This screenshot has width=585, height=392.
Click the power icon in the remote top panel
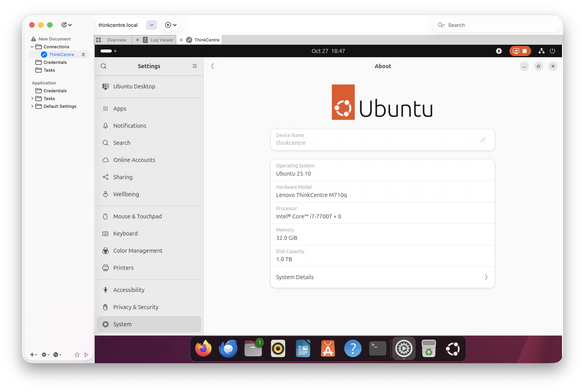click(x=552, y=51)
